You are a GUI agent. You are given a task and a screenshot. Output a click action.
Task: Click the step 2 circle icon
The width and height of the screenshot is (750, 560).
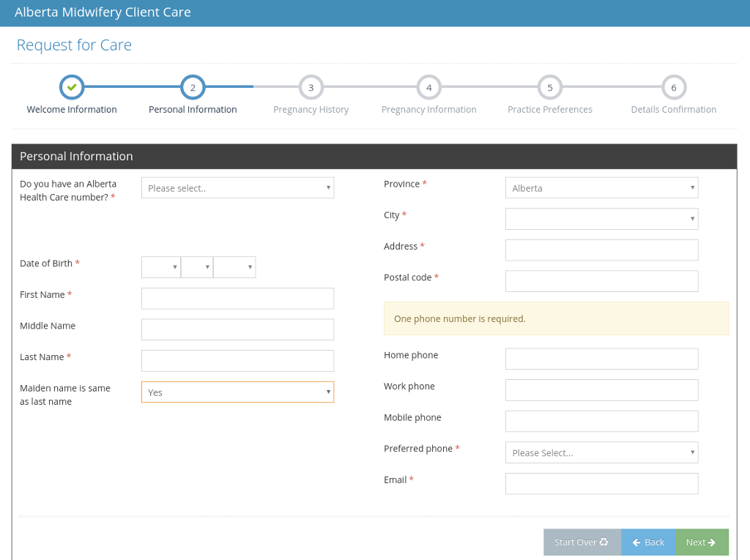(193, 87)
